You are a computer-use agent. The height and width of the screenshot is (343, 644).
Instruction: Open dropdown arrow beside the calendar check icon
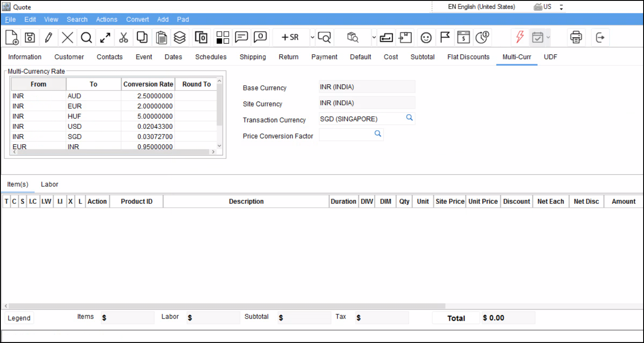pyautogui.click(x=548, y=38)
